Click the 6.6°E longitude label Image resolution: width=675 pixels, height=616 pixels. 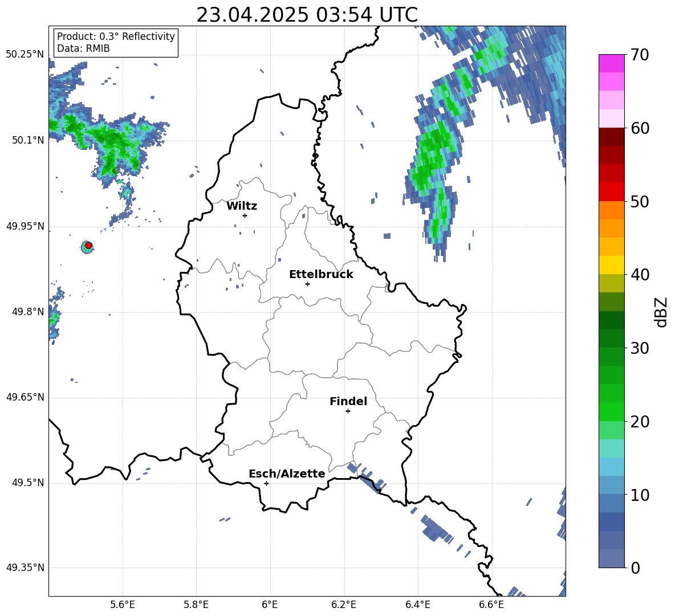491,605
